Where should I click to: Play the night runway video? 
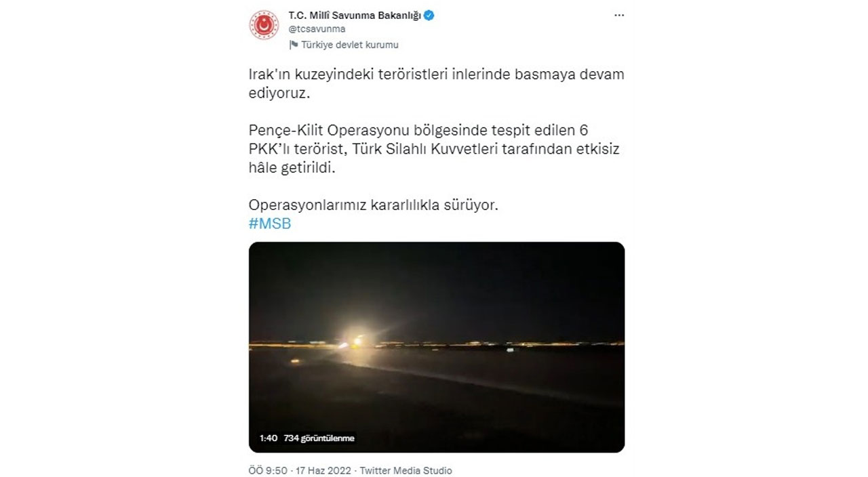tap(437, 347)
